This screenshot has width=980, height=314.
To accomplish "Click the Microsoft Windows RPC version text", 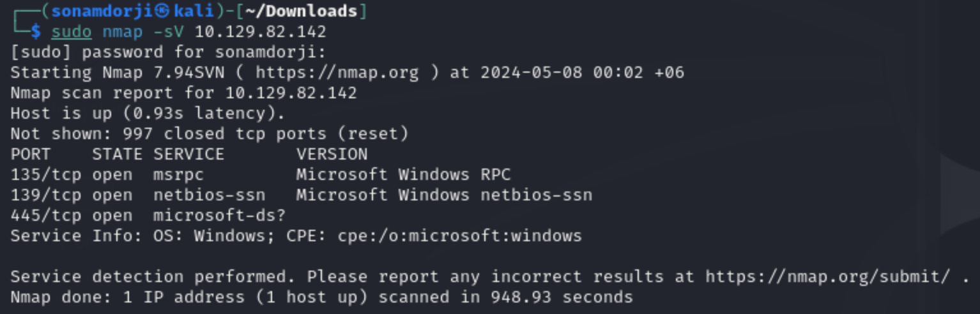I will pos(404,175).
